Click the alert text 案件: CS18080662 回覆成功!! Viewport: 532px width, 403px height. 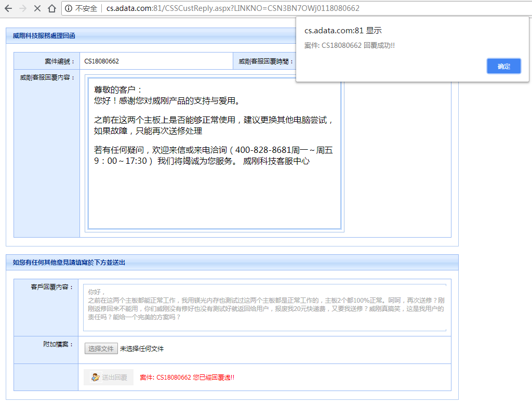pos(350,45)
